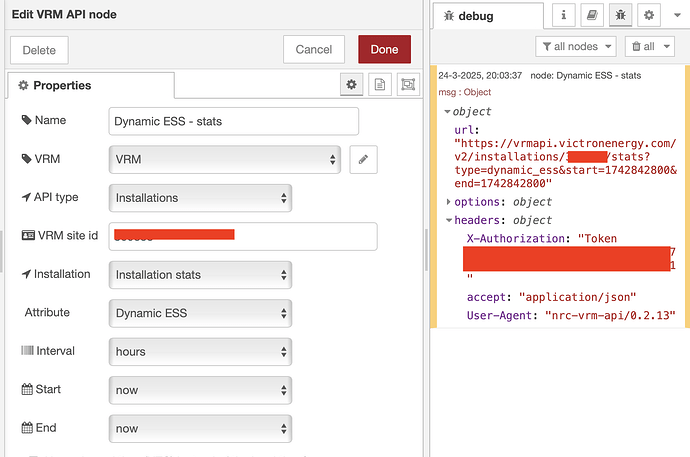690x457 pixels.
Task: Click the Name input field
Action: point(233,121)
